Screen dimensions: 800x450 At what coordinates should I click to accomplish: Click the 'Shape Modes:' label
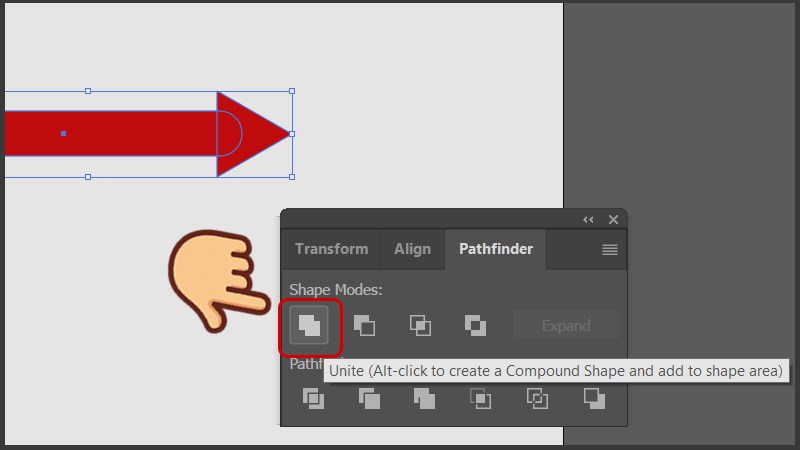pyautogui.click(x=336, y=290)
